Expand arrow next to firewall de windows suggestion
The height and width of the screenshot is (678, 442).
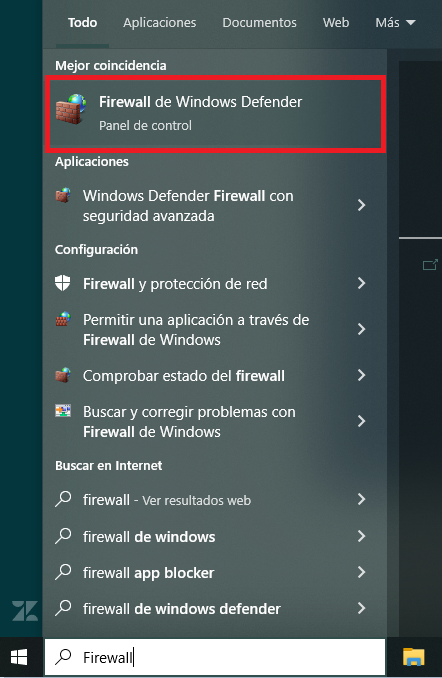pyautogui.click(x=362, y=536)
